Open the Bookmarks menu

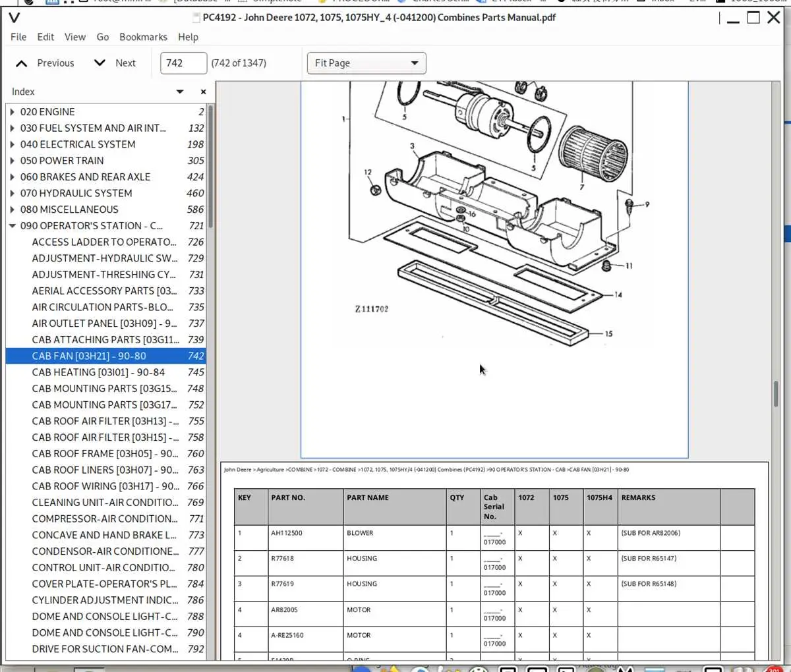tap(143, 37)
